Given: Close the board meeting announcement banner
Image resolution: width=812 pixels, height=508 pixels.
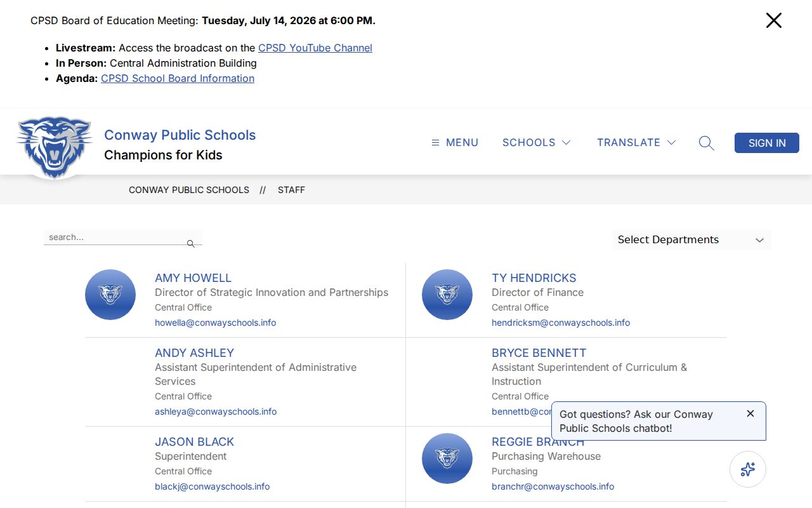Looking at the screenshot, I should (773, 20).
